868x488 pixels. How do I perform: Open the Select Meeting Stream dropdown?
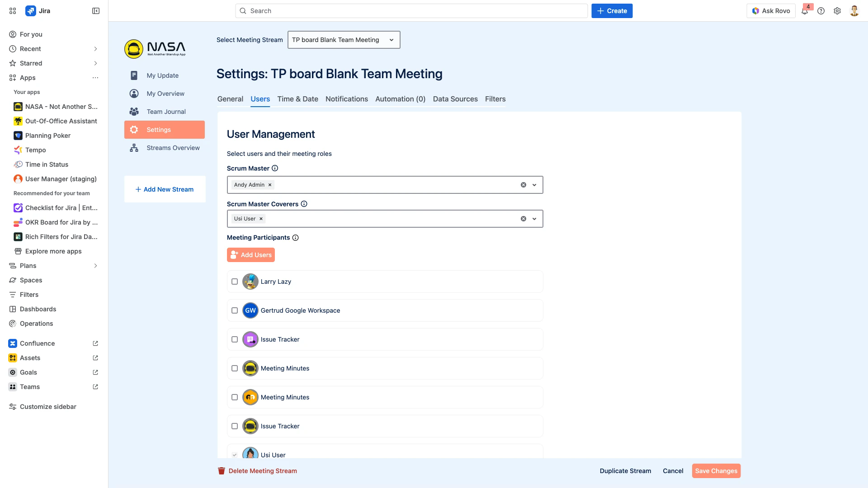tap(344, 40)
